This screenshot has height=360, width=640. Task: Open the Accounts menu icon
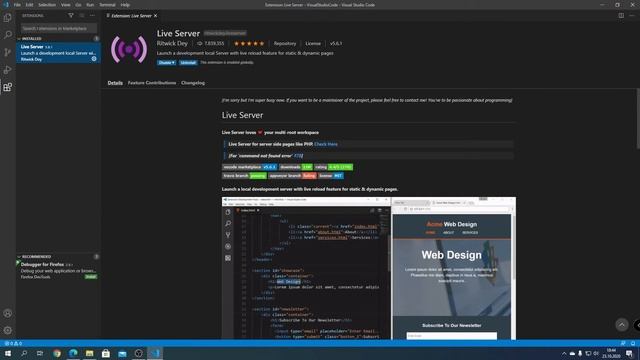point(7,313)
